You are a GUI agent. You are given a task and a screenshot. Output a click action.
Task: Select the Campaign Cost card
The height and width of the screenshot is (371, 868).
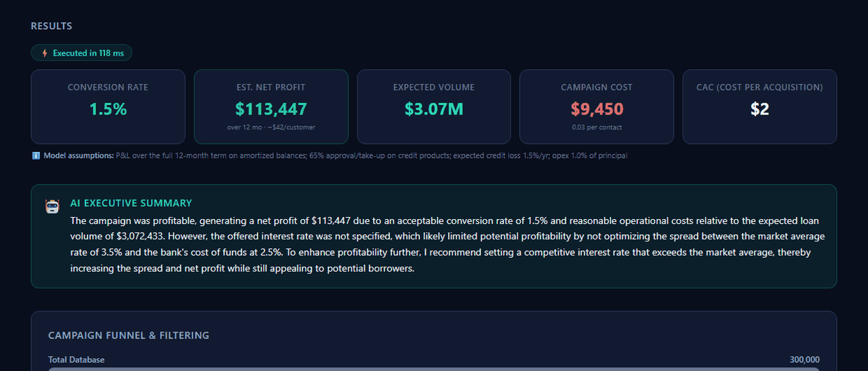point(597,106)
